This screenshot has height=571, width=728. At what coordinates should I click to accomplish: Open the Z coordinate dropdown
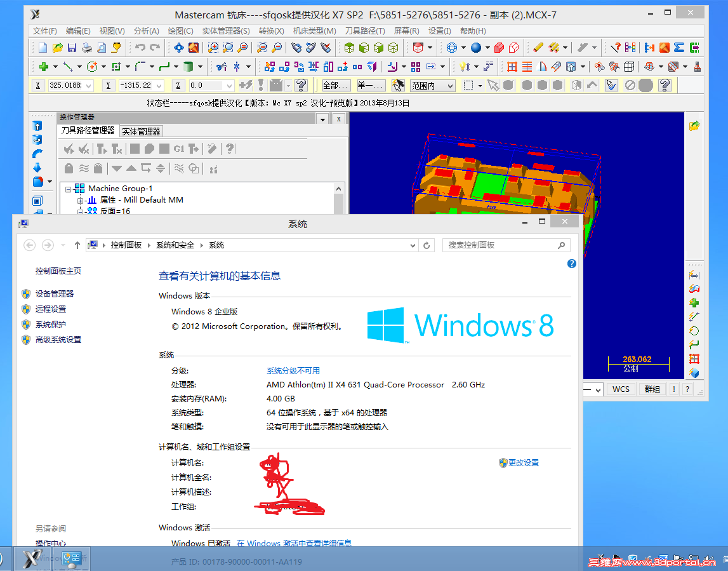tap(229, 86)
